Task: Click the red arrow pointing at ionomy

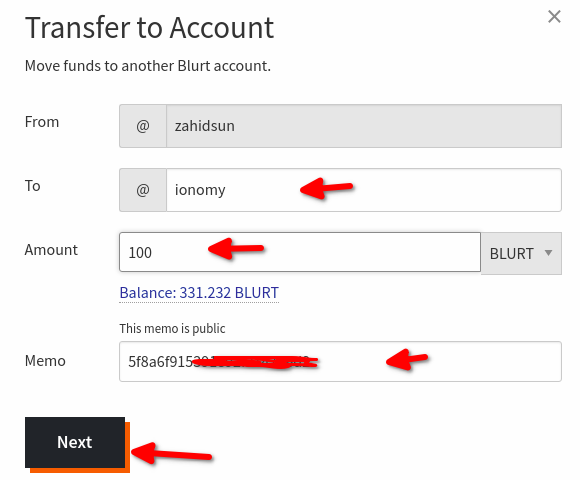Action: point(326,188)
